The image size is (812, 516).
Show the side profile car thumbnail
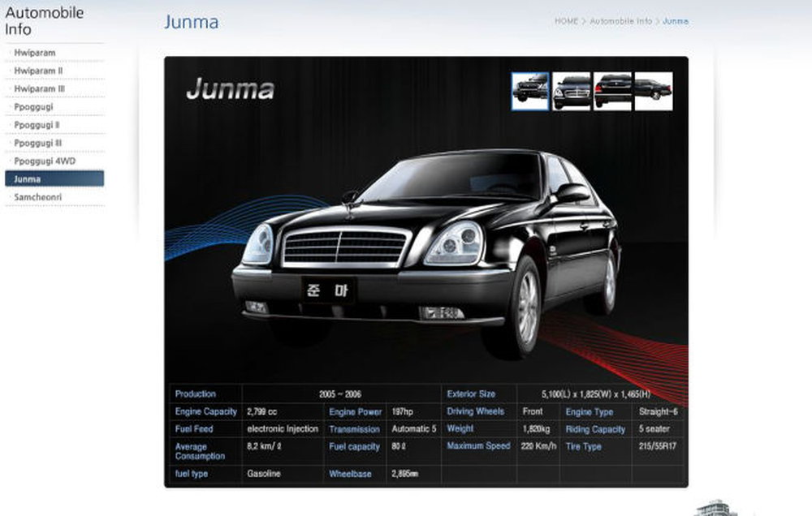[x=653, y=91]
